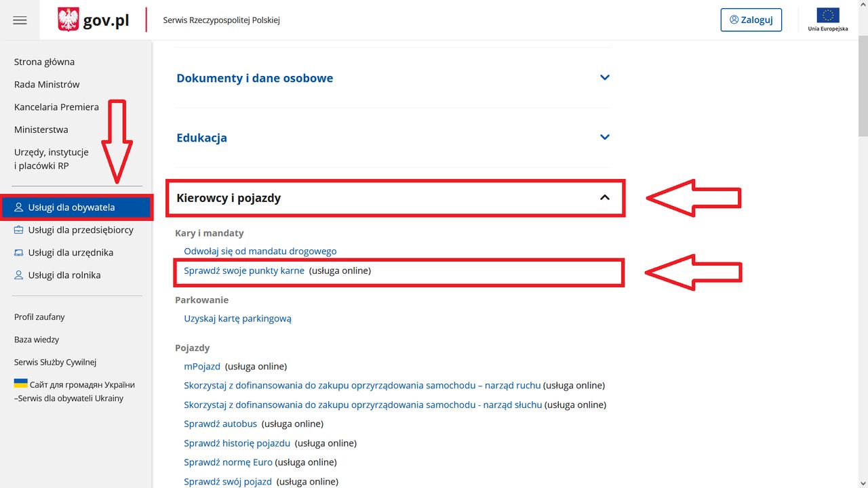Expand the Dokumenty i dane osobowe section
Screen dimensions: 868x488
point(605,78)
